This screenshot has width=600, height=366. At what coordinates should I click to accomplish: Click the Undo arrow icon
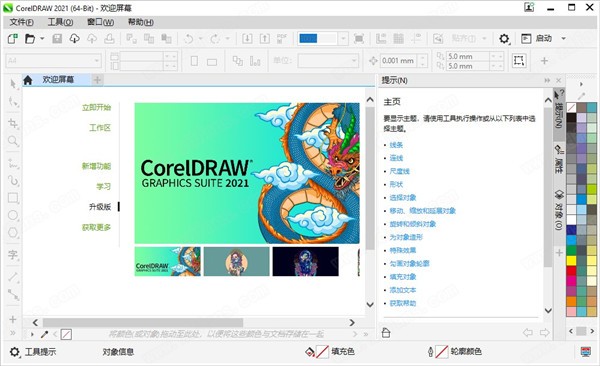[189, 39]
